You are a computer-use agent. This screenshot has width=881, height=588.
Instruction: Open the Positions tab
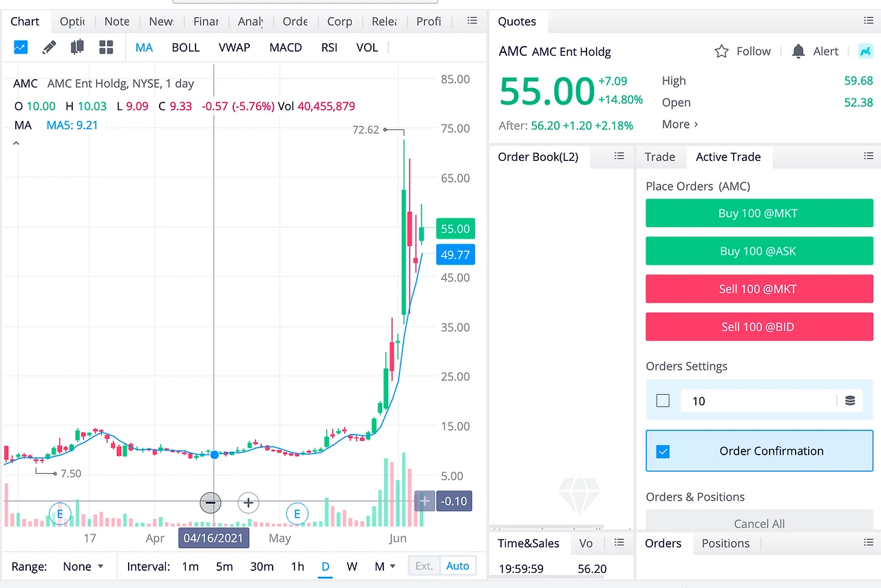pyautogui.click(x=725, y=543)
